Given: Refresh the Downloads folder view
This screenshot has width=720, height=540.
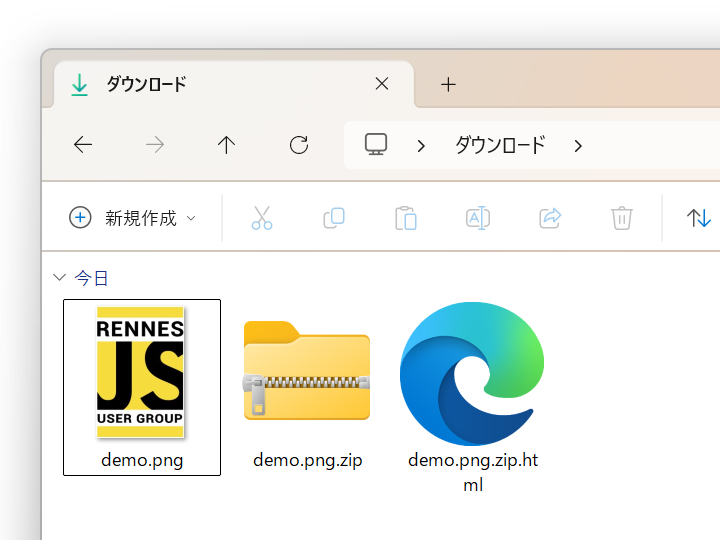Looking at the screenshot, I should pos(299,145).
